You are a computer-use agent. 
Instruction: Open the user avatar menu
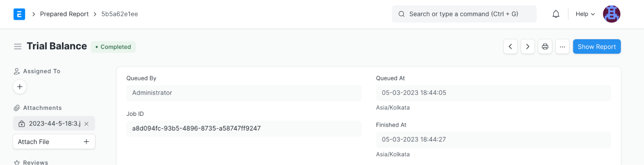(x=611, y=14)
